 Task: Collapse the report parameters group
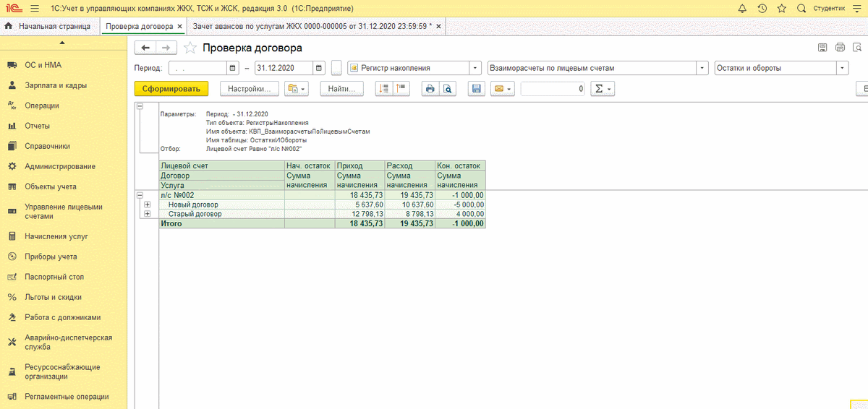(140, 106)
